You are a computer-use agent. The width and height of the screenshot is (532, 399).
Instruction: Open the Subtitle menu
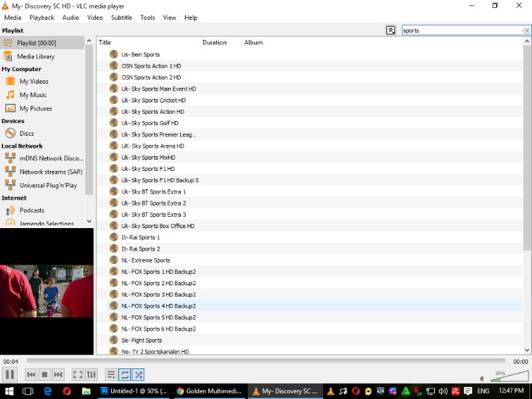122,18
